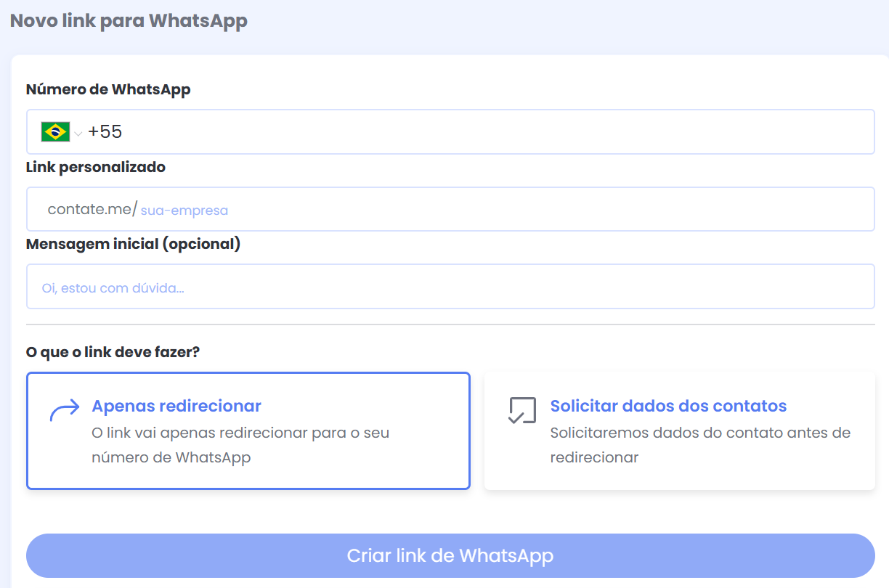The width and height of the screenshot is (889, 588).
Task: Click the initial message input field
Action: click(x=450, y=287)
